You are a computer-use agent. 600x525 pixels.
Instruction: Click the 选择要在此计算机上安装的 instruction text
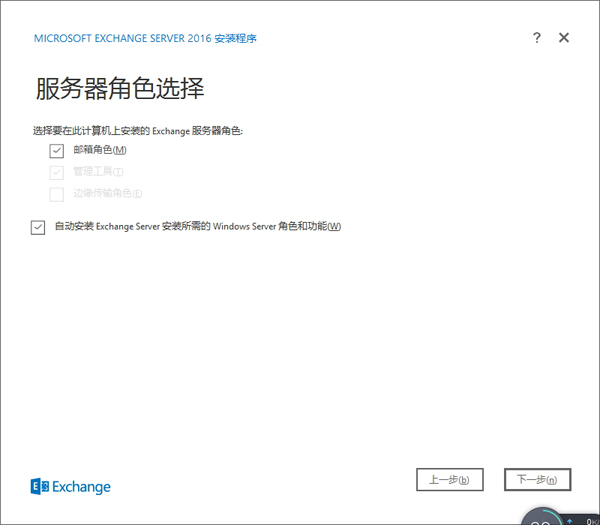click(138, 130)
